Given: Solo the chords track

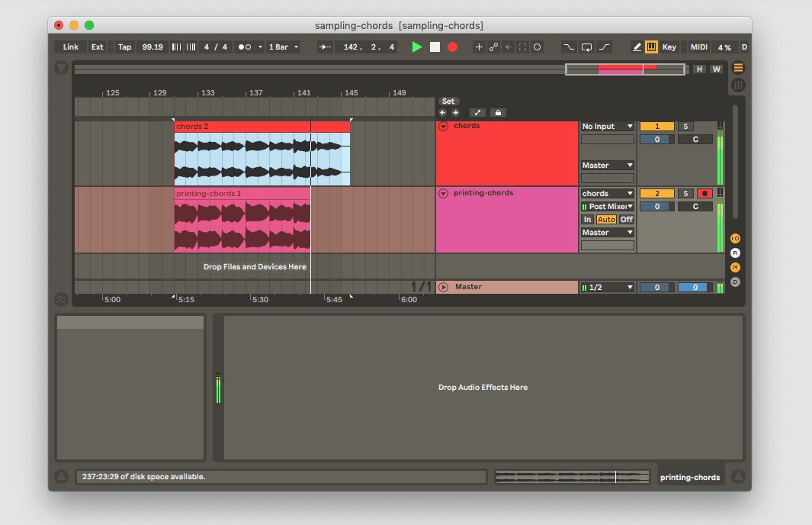Looking at the screenshot, I should [685, 126].
